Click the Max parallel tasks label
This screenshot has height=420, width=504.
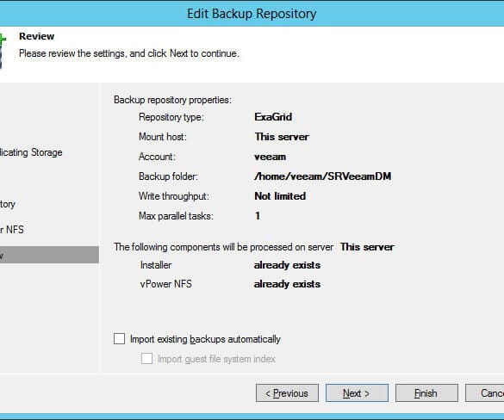click(x=176, y=216)
